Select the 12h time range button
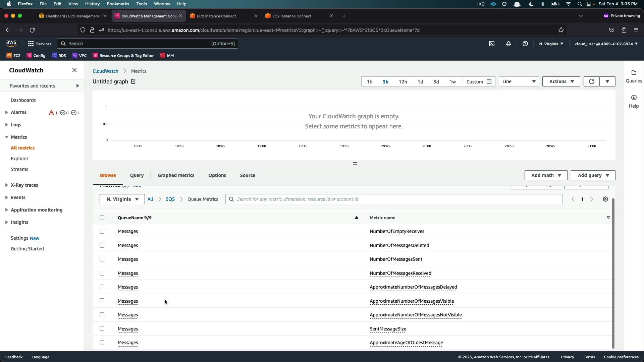Viewport: 644px width, 362px height. (403, 82)
